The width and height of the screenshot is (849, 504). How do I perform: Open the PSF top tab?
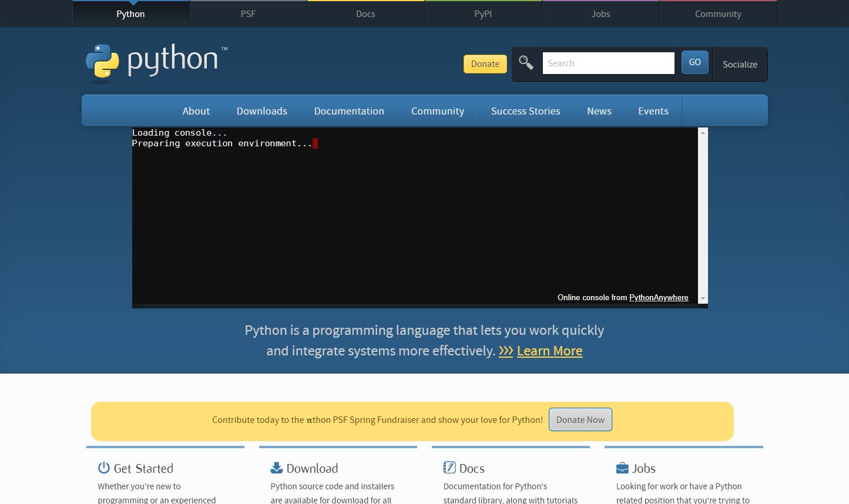(248, 14)
